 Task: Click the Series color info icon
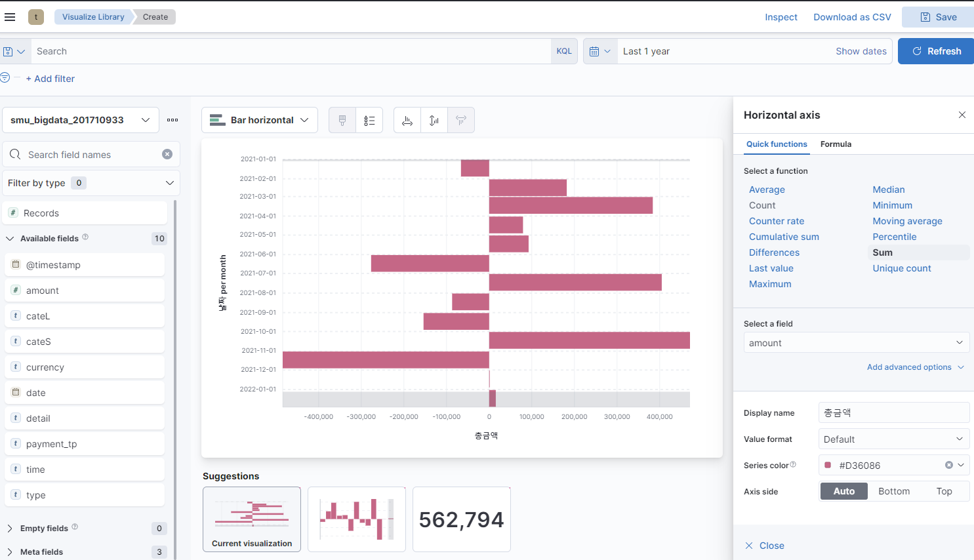point(793,464)
